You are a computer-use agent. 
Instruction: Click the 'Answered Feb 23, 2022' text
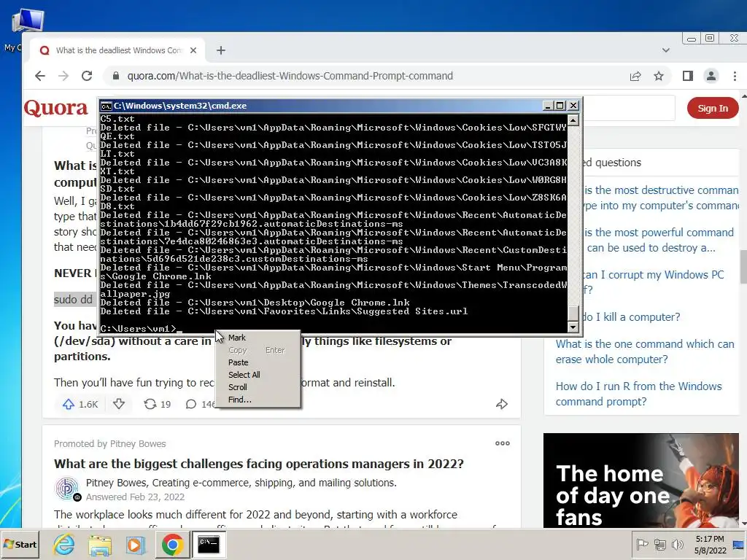pos(135,497)
